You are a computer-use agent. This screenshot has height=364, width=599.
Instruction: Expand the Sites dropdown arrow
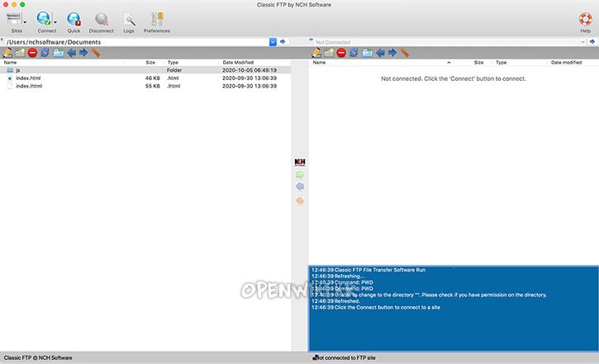click(x=24, y=21)
